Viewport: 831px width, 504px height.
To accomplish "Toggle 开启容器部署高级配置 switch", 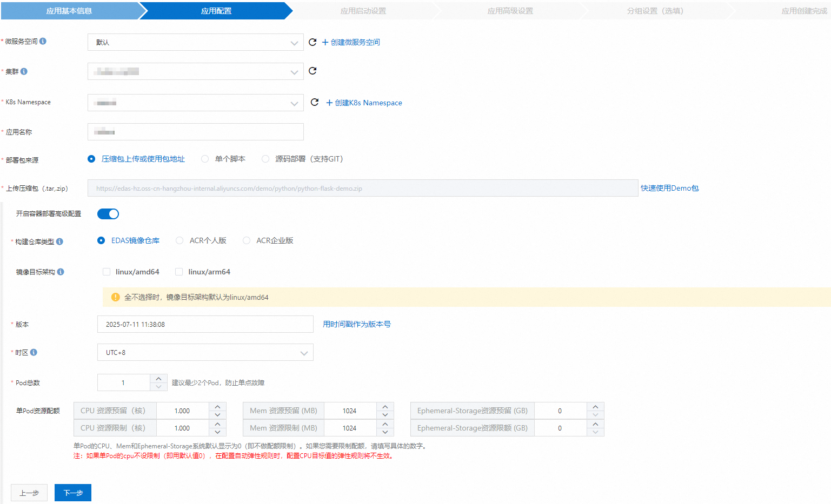I will pos(108,214).
